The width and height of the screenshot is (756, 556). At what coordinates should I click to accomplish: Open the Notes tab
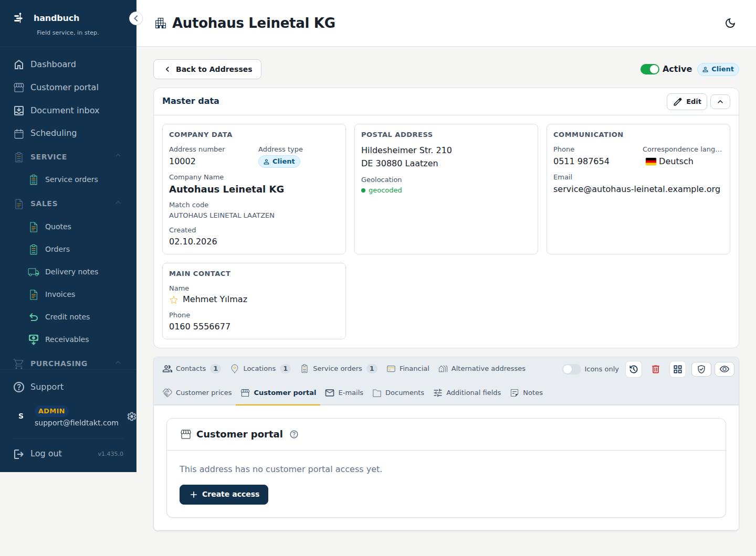[527, 393]
